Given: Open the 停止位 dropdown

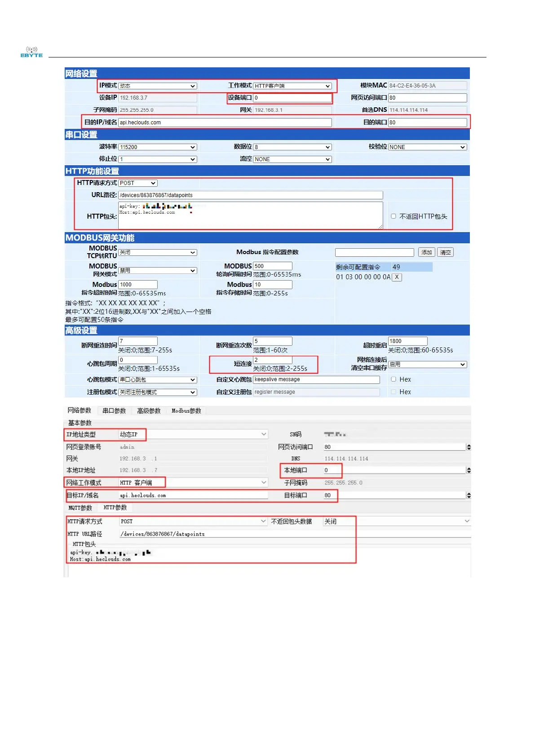Looking at the screenshot, I should (x=158, y=159).
